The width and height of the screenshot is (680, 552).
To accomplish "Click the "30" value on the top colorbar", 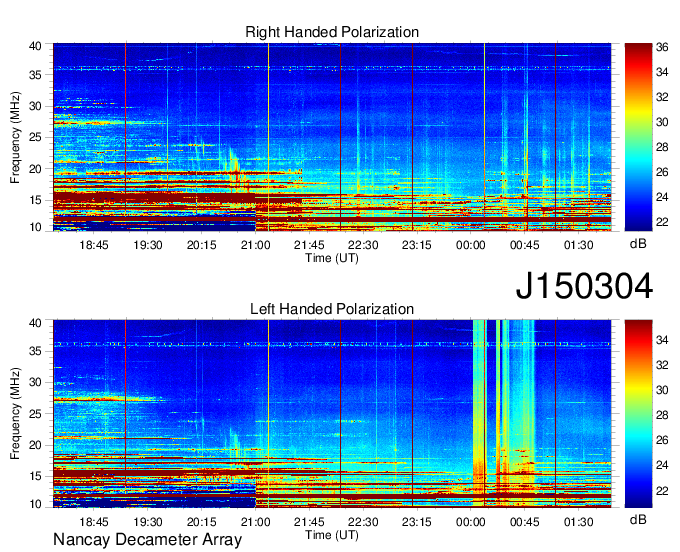I will (662, 122).
